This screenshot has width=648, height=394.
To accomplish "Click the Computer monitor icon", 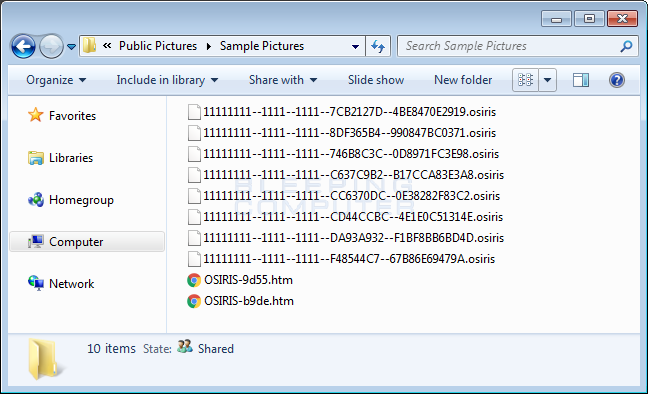I will pos(36,241).
